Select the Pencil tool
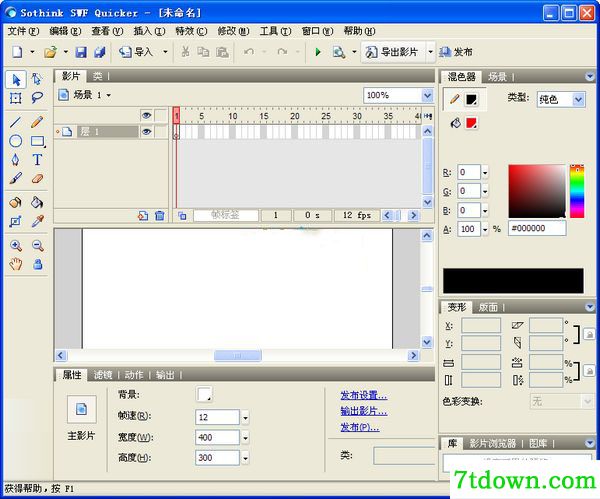This screenshot has width=600, height=499. click(37, 122)
